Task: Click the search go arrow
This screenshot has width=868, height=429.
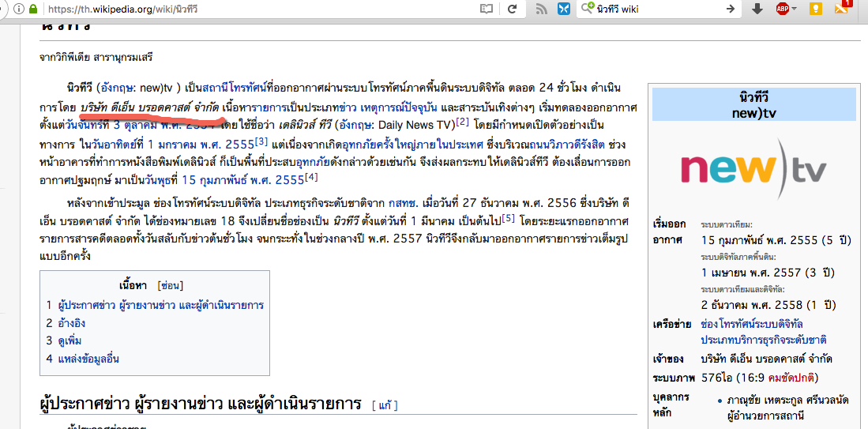Action: pyautogui.click(x=731, y=9)
